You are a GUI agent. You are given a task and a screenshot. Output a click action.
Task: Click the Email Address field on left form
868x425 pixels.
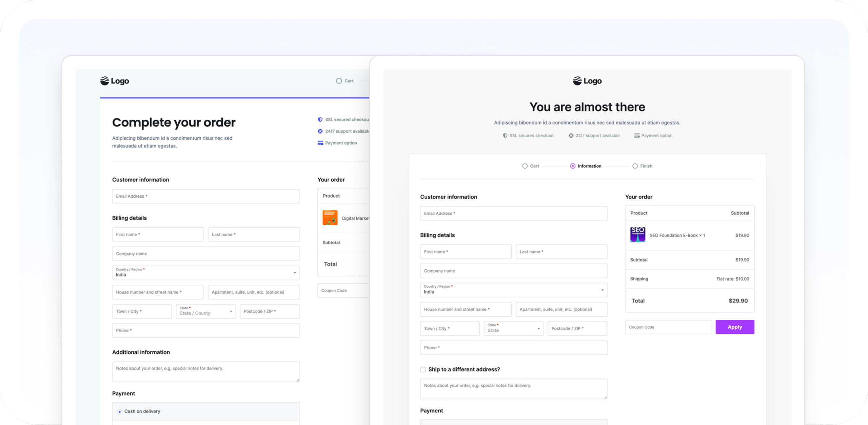(205, 196)
